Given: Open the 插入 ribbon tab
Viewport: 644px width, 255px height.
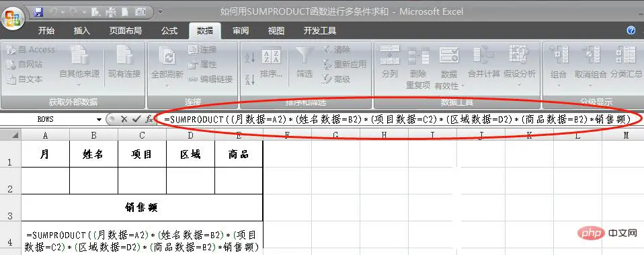Looking at the screenshot, I should click(82, 31).
